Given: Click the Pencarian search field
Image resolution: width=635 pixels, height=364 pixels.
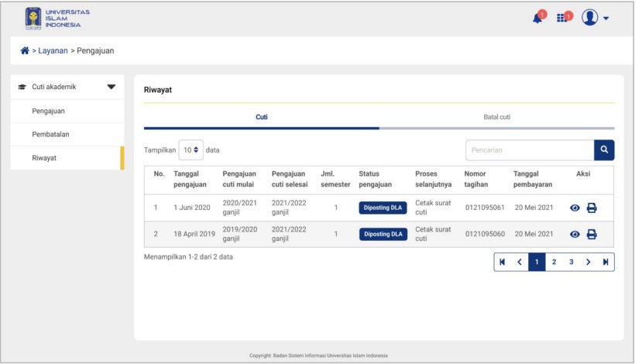Looking at the screenshot, I should [529, 150].
